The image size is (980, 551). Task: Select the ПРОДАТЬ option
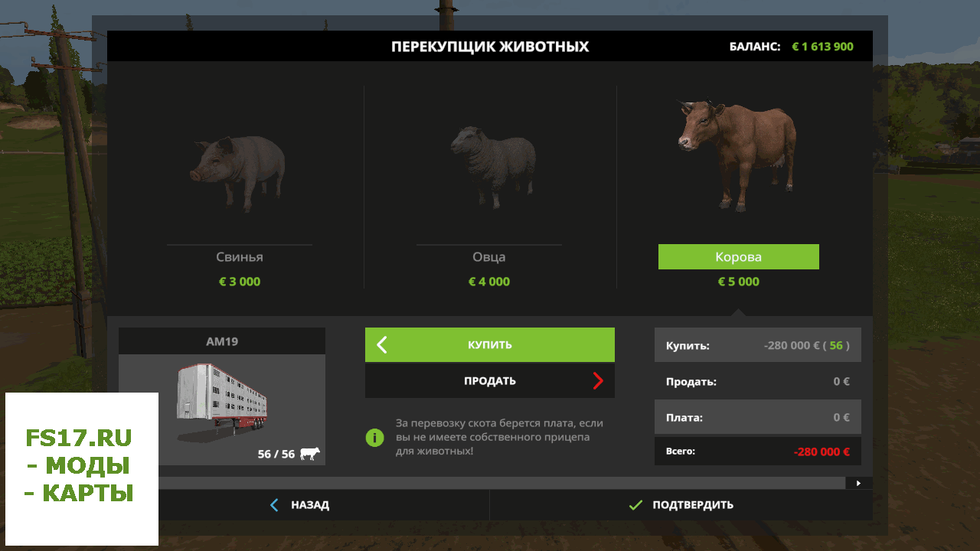[x=490, y=381]
